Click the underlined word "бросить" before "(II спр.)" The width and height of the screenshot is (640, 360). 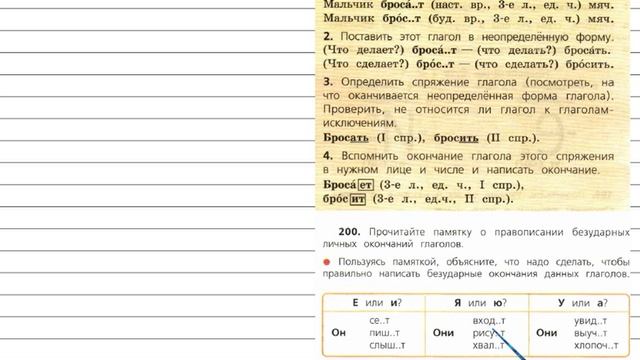[x=456, y=138]
